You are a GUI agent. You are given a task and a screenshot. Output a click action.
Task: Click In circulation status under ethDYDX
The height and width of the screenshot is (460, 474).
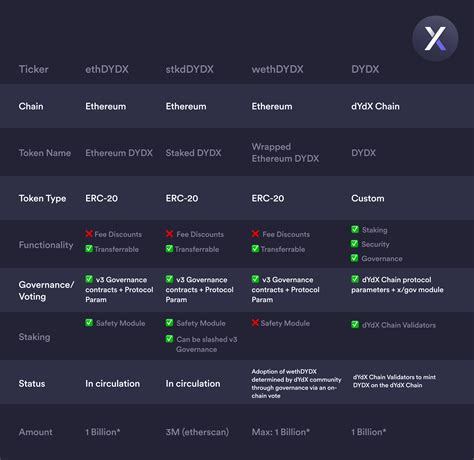[x=113, y=384]
